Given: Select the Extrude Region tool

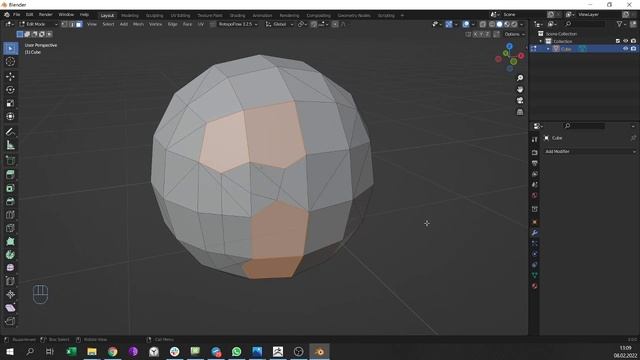Looking at the screenshot, I should point(10,175).
